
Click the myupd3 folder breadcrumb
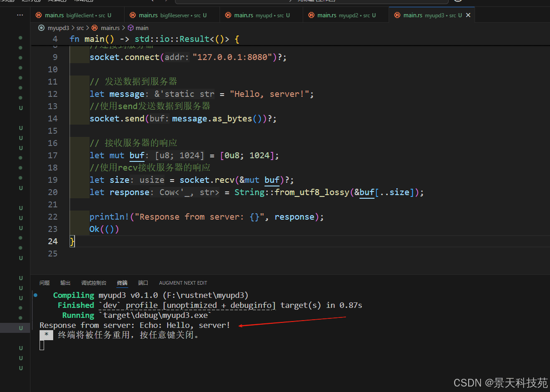[x=58, y=28]
